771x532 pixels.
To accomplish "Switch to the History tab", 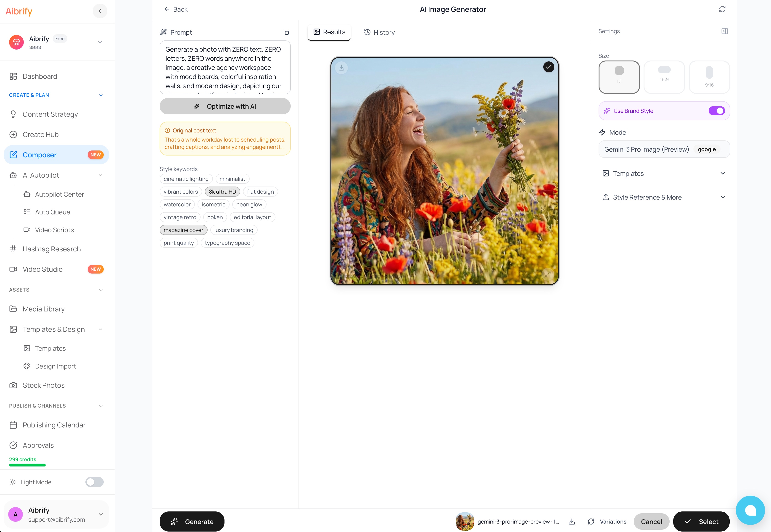I will (x=379, y=32).
